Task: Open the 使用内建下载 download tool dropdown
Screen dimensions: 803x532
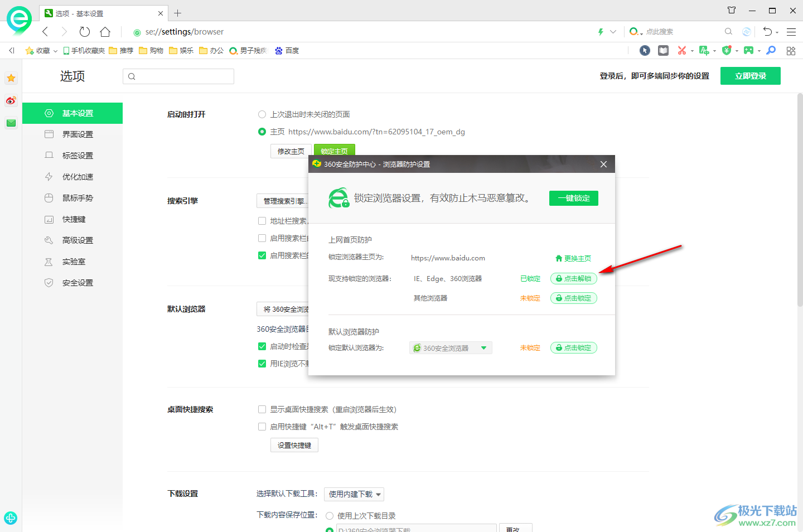Action: [354, 494]
